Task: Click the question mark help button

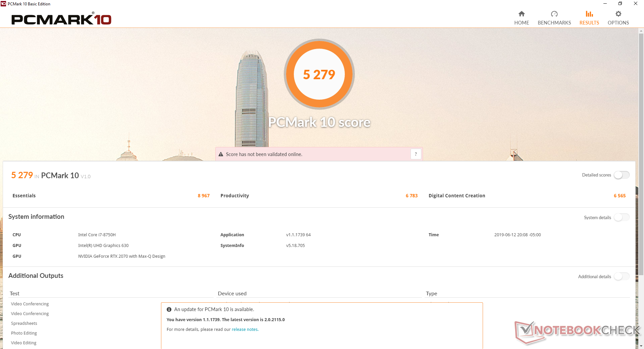Action: pos(416,154)
